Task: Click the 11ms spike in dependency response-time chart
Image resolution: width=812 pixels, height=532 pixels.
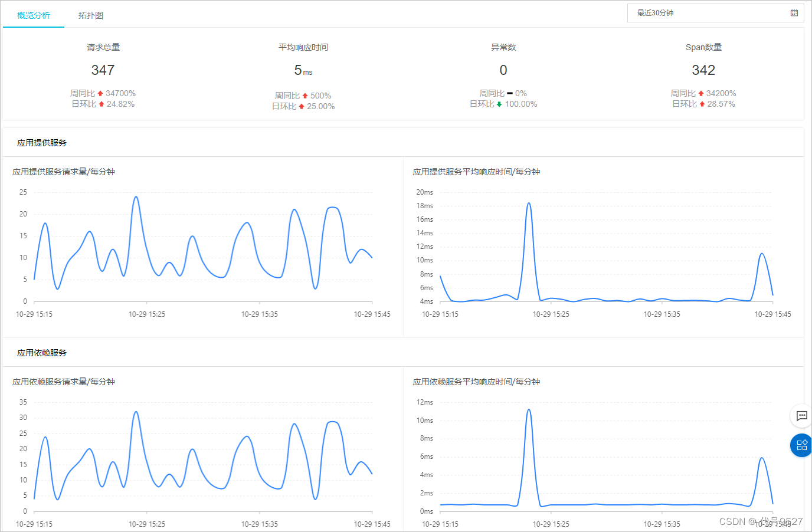Action: (529, 410)
